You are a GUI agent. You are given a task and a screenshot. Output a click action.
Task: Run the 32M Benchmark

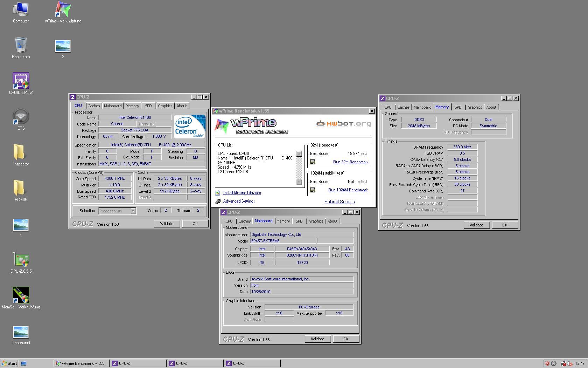pyautogui.click(x=351, y=162)
